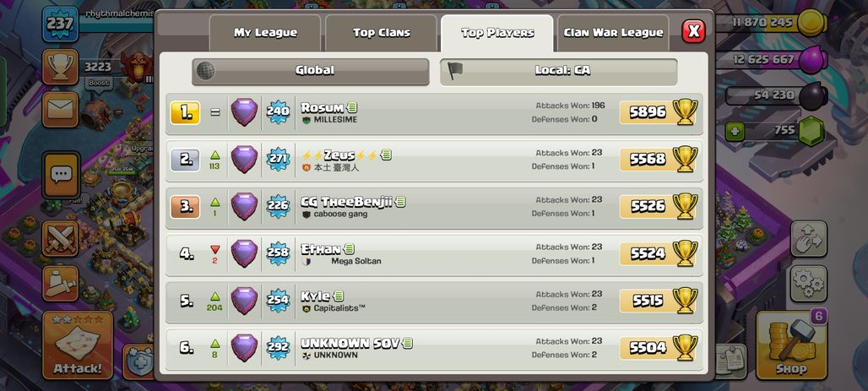Viewport: 868px width, 391px height.
Task: Open the Top Clans tab
Action: click(382, 33)
